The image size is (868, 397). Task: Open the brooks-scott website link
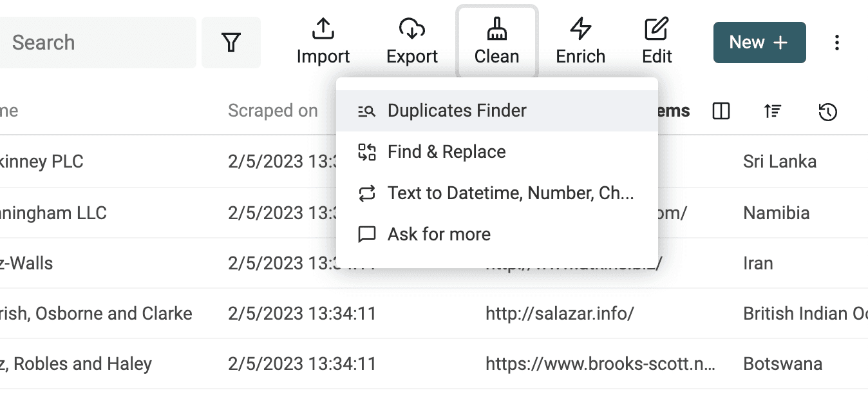[600, 364]
